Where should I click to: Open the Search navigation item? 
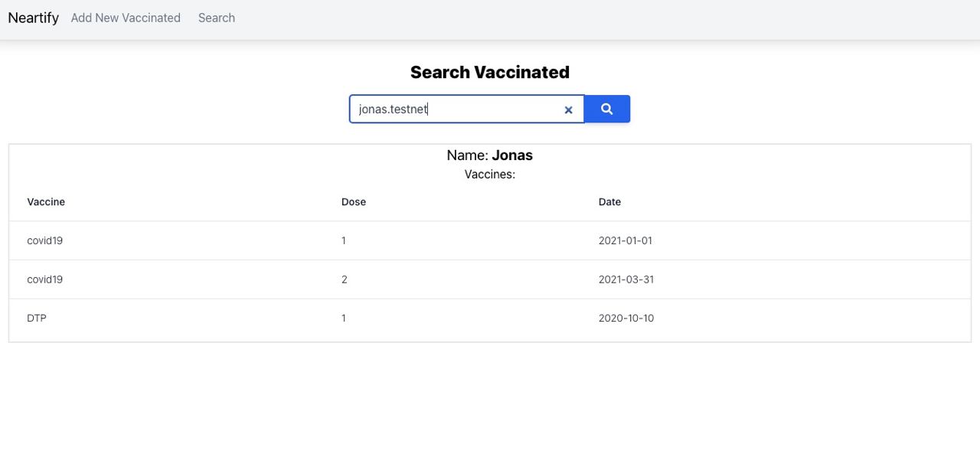[x=216, y=18]
